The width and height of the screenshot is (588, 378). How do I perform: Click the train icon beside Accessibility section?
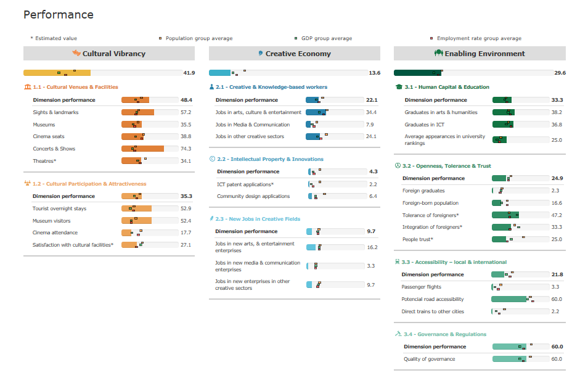[398, 262]
